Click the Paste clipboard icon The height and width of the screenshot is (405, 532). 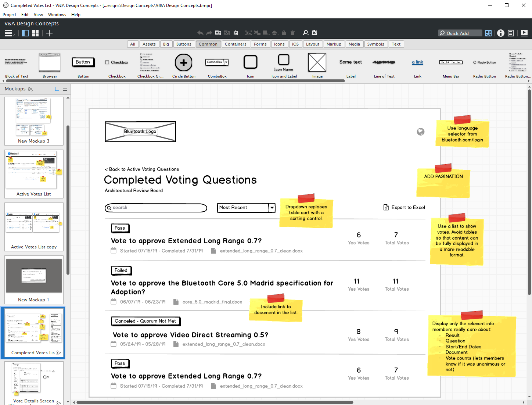236,33
